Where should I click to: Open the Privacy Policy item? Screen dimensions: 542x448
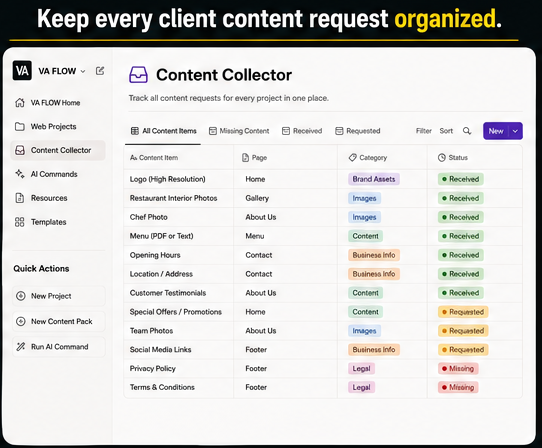coord(153,368)
